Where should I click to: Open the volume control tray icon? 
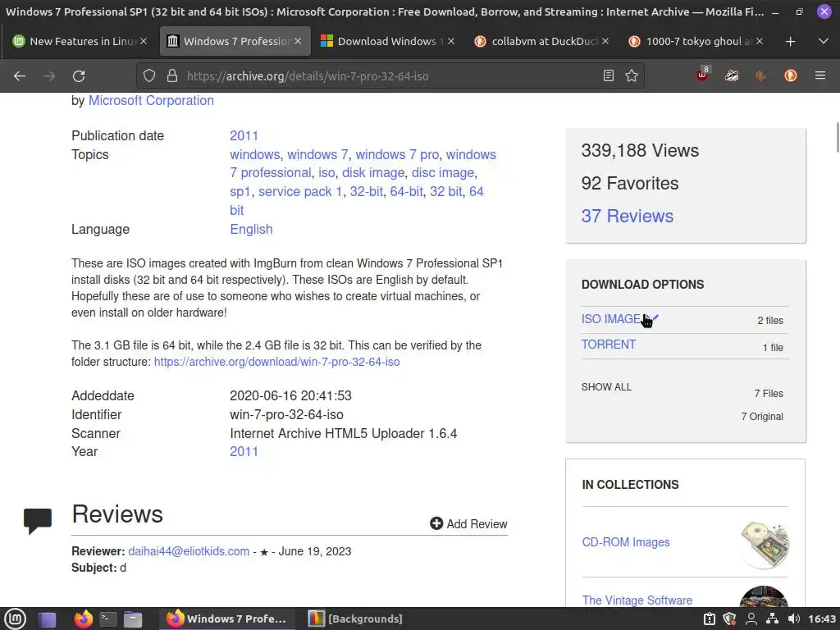[794, 619]
